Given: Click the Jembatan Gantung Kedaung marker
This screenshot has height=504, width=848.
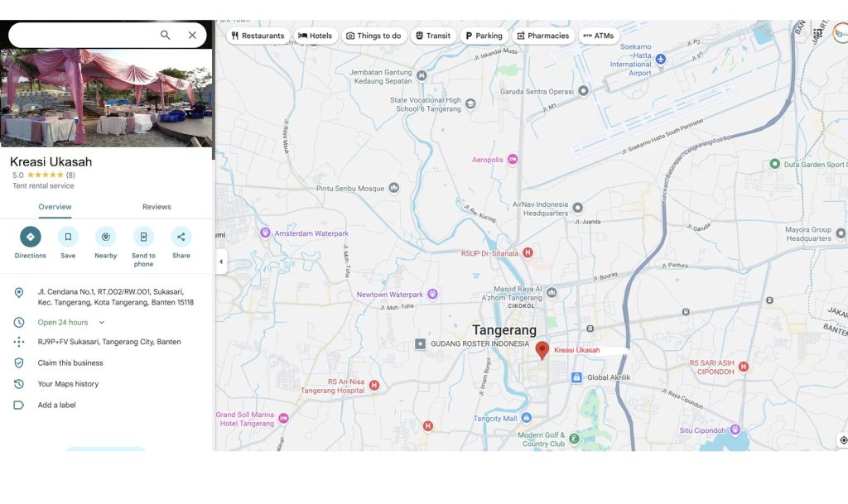Looking at the screenshot, I should pyautogui.click(x=422, y=75).
